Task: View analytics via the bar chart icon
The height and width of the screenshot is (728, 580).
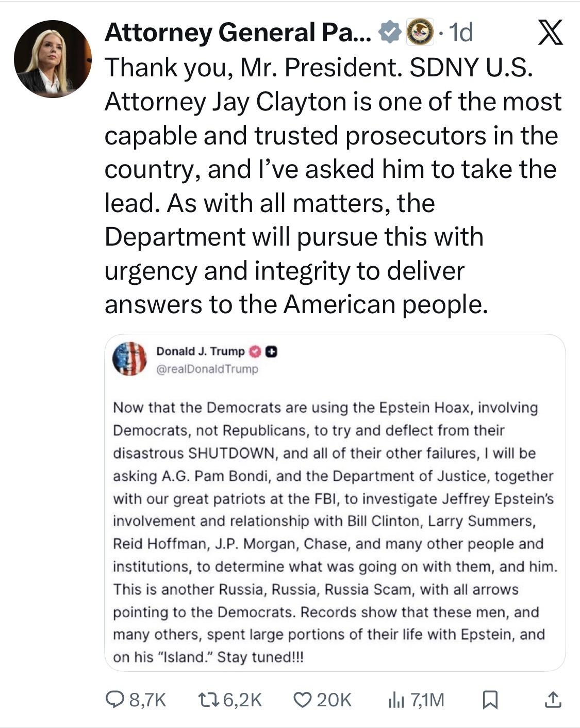Action: tap(396, 700)
